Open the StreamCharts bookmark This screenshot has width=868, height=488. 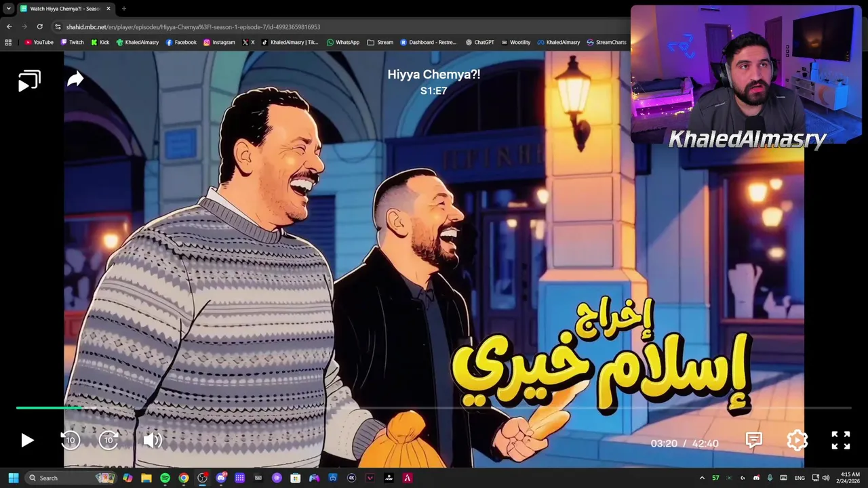(x=606, y=42)
